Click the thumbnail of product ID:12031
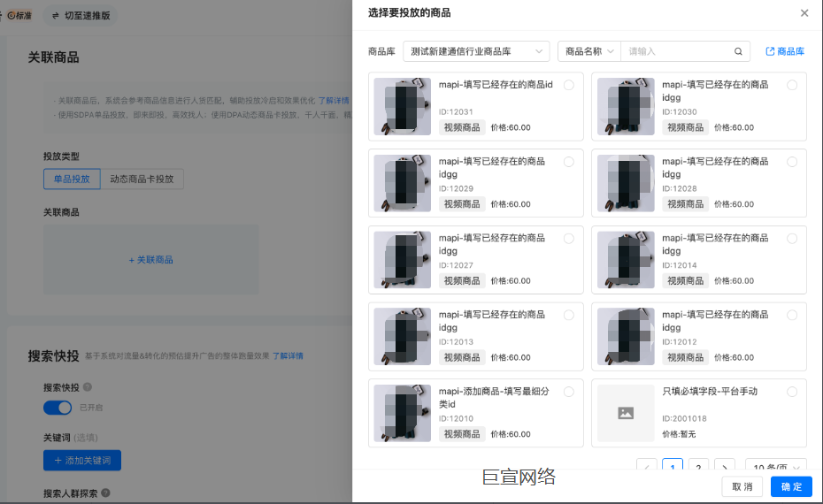 coord(403,106)
